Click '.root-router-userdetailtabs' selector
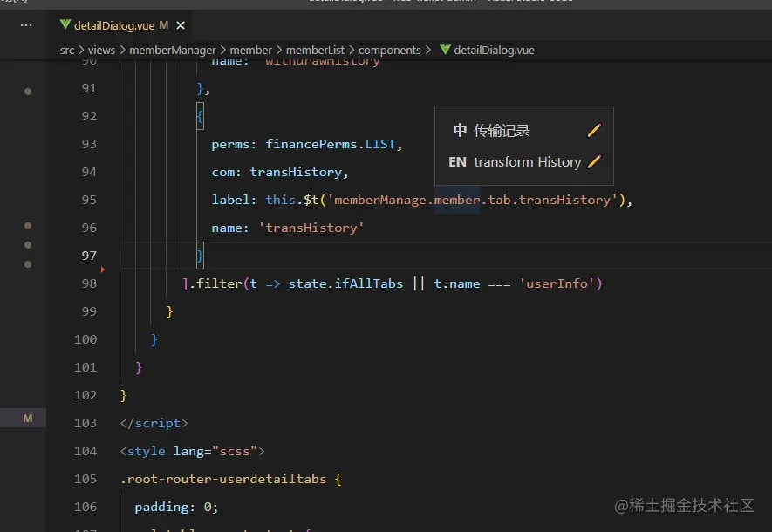 223,480
